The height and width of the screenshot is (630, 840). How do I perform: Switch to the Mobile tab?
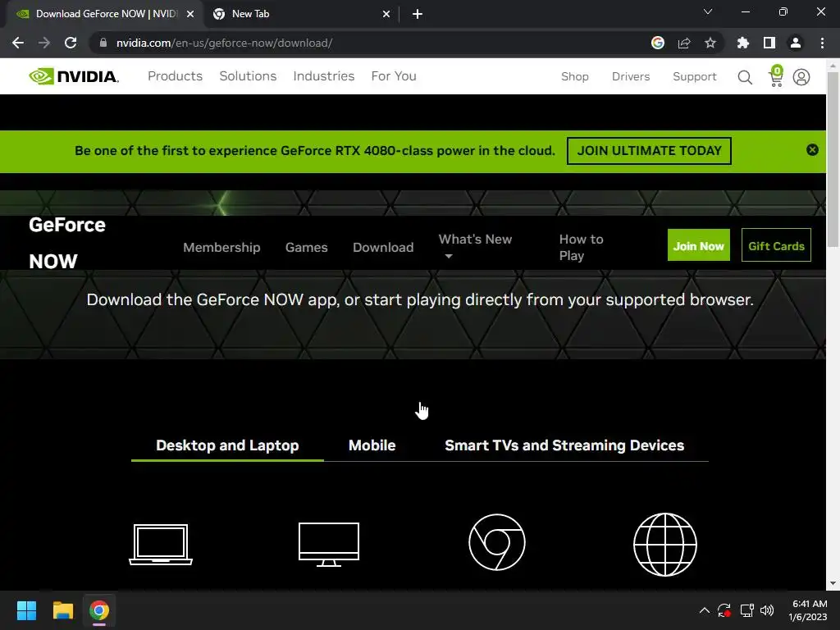coord(372,445)
